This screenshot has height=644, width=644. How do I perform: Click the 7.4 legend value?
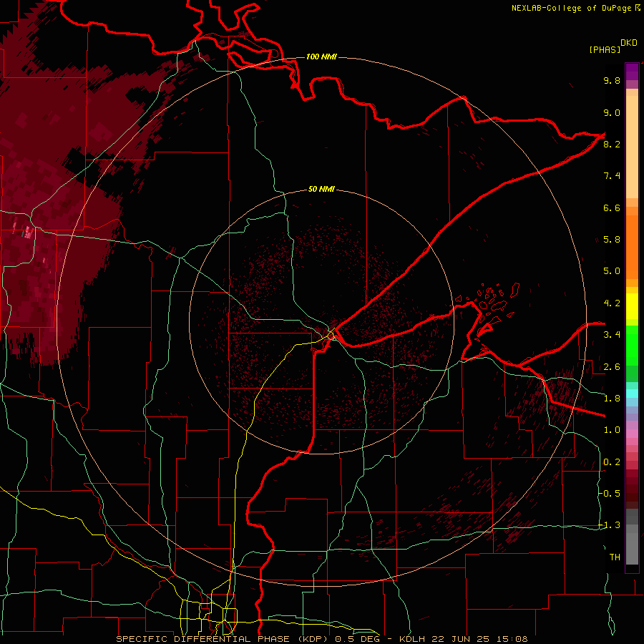pyautogui.click(x=612, y=176)
